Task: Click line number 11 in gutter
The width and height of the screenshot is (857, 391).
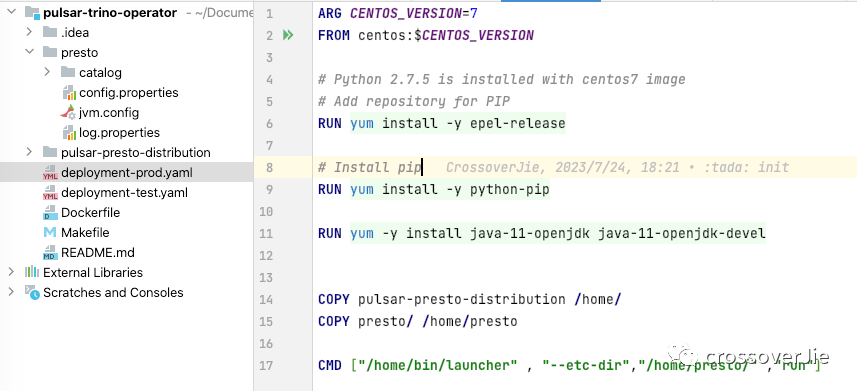Action: (x=266, y=234)
